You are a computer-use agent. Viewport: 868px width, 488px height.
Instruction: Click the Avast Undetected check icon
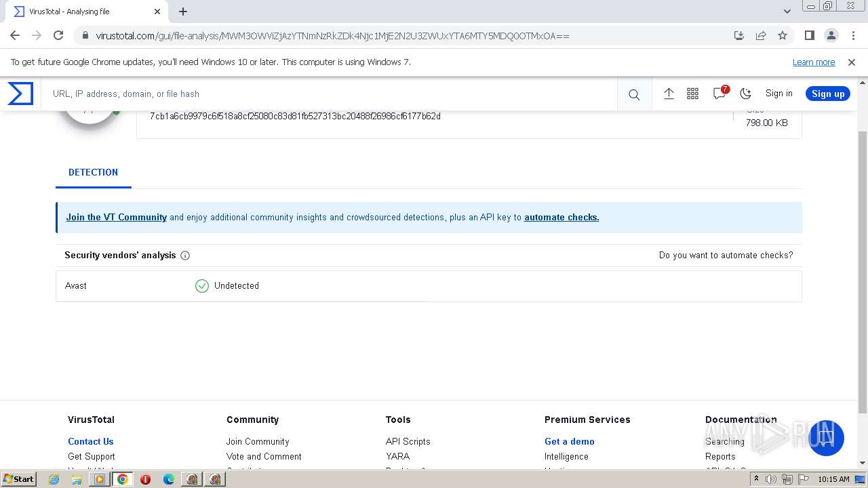(201, 286)
